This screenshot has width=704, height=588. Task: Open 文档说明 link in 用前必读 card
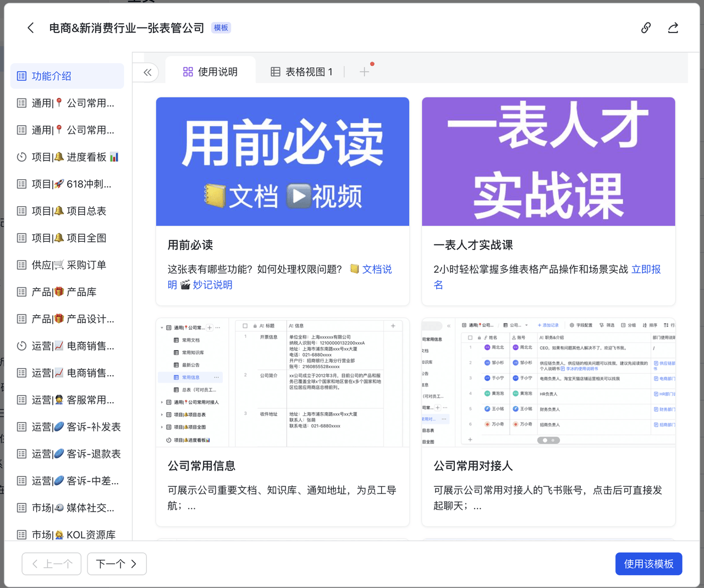[x=377, y=269]
